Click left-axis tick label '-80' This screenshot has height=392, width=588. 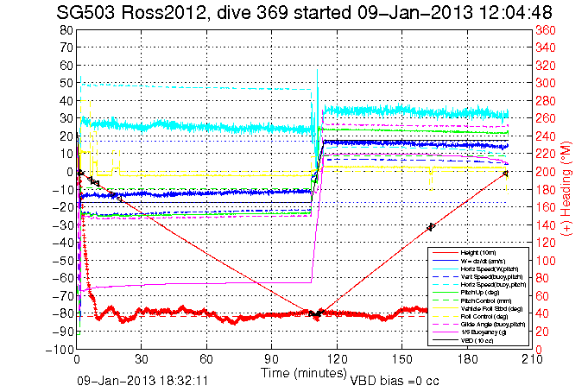pyautogui.click(x=62, y=313)
